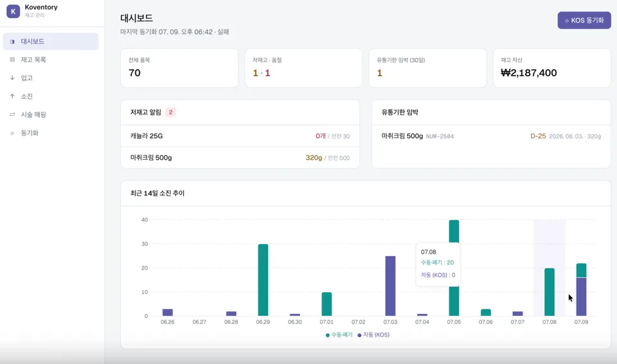The height and width of the screenshot is (364, 617).
Task: Open the 동기화 sidebar page
Action: [50, 133]
